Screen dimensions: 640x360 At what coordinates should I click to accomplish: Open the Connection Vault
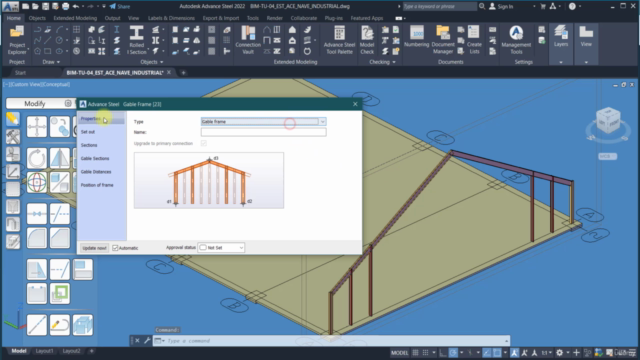[248, 40]
